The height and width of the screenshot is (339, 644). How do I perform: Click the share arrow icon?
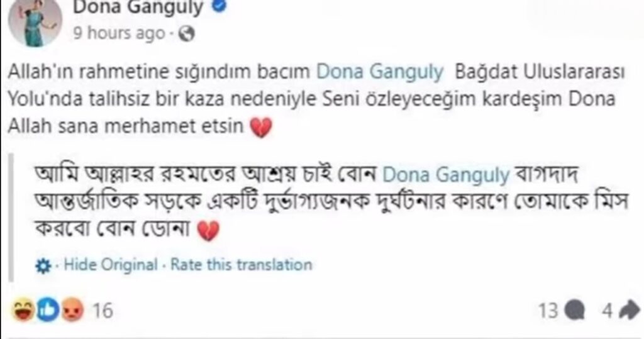[629, 311]
